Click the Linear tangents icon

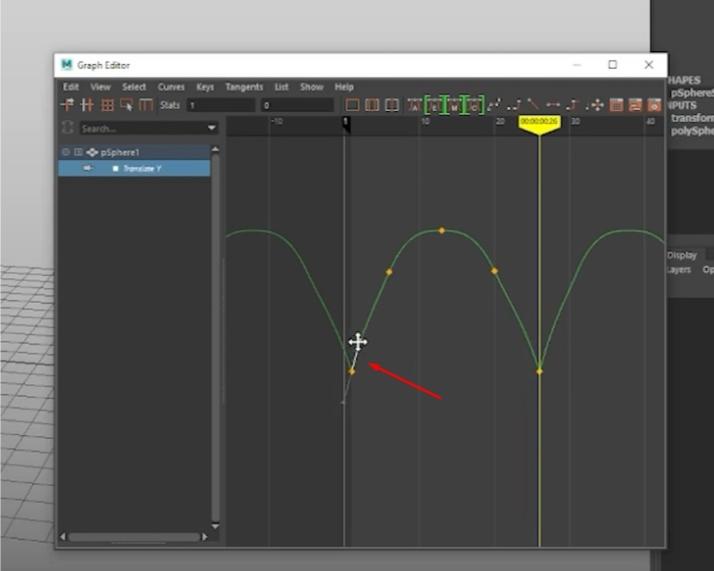tap(533, 105)
